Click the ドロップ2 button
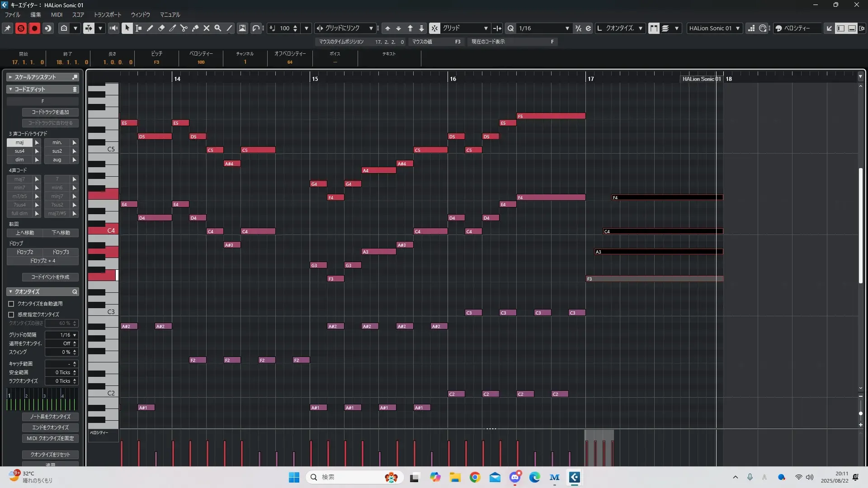868x488 pixels. pyautogui.click(x=25, y=252)
